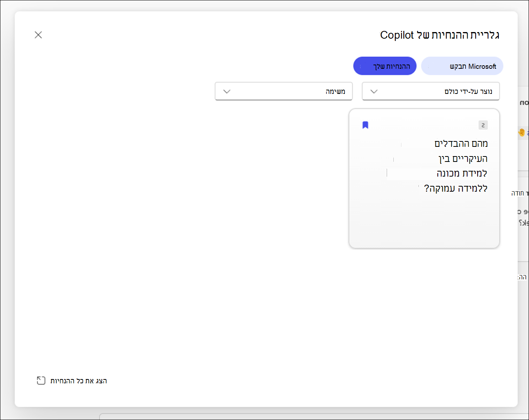Open the prompt card about למידת מכונה
Image resolution: width=529 pixels, height=420 pixels.
(x=424, y=179)
